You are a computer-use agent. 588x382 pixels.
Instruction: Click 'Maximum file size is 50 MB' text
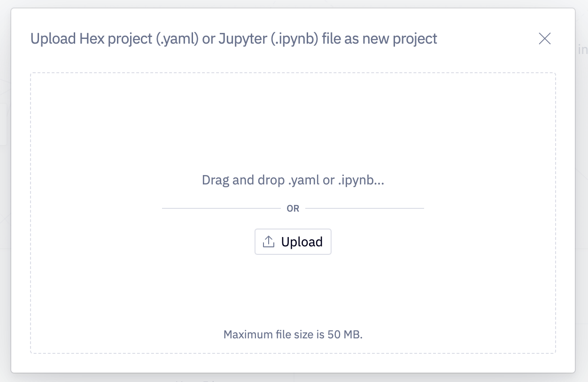[x=293, y=334]
